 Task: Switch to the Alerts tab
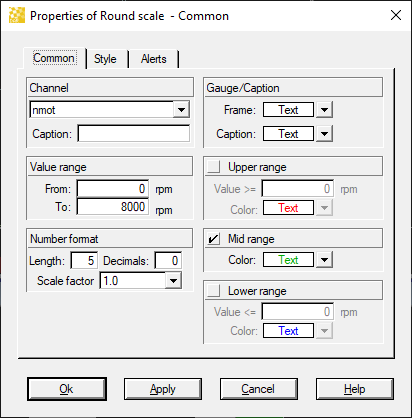[154, 59]
